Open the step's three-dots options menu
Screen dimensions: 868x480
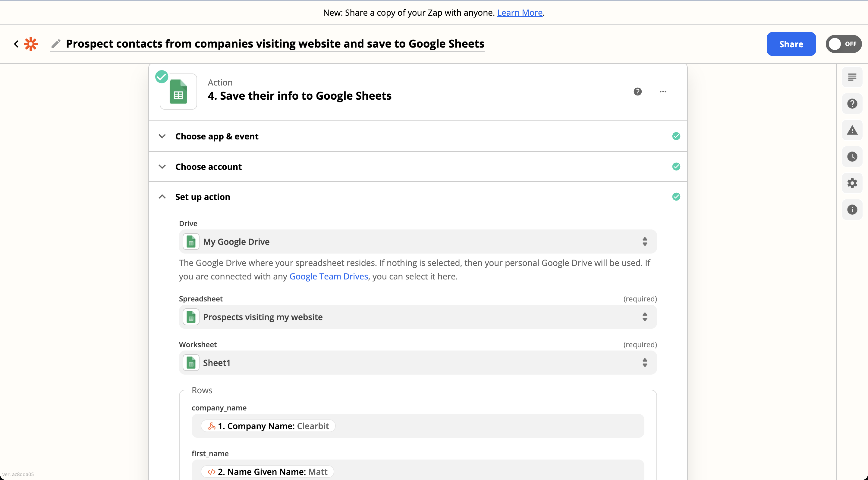pyautogui.click(x=663, y=92)
